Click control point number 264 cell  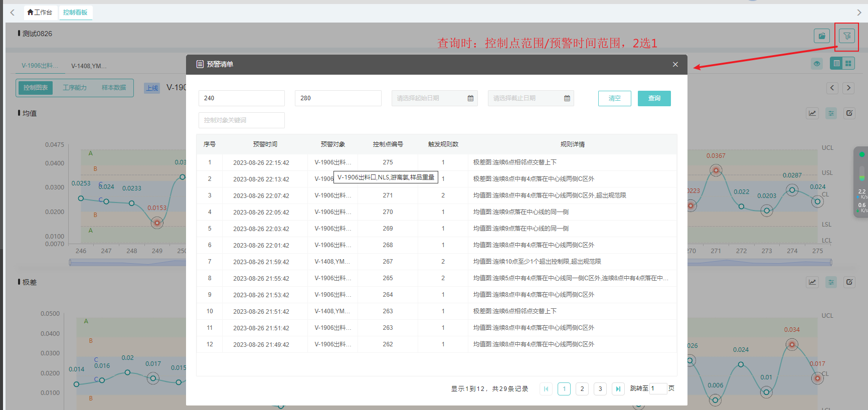388,295
